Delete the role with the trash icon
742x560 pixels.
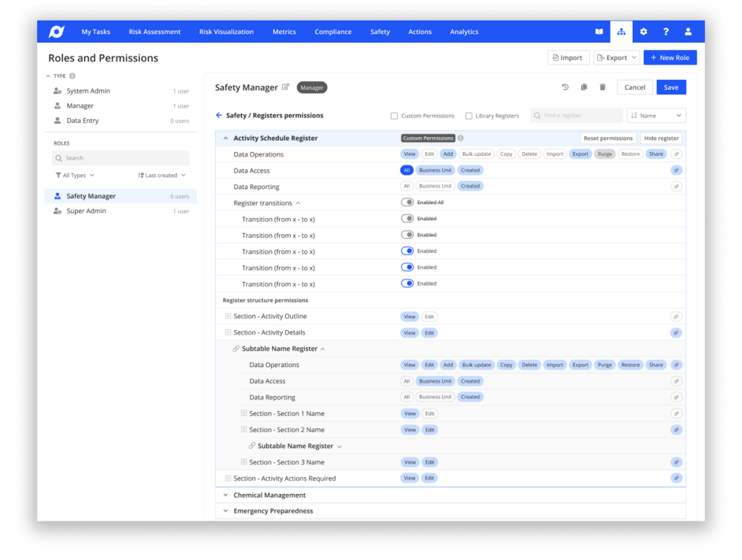(603, 87)
